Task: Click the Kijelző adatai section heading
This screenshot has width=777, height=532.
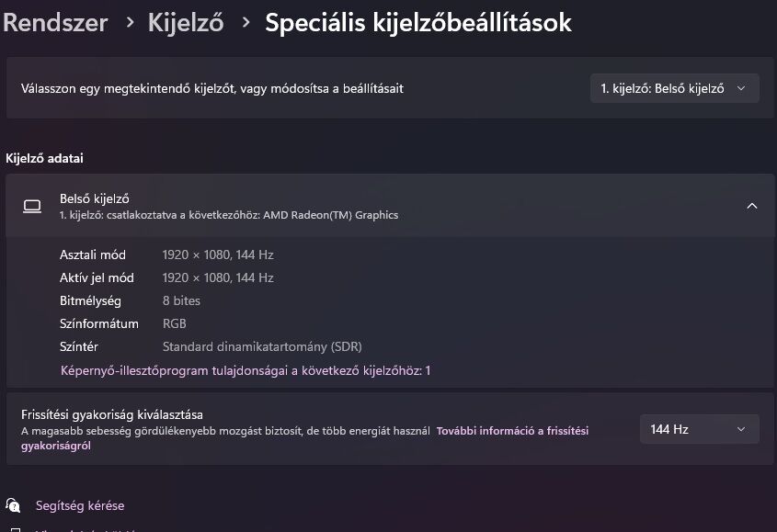Action: (44, 158)
